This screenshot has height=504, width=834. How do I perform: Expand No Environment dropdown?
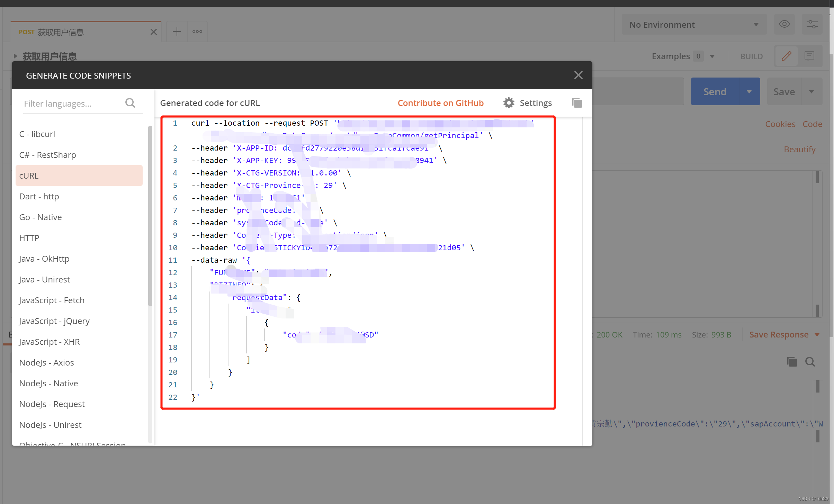click(694, 25)
